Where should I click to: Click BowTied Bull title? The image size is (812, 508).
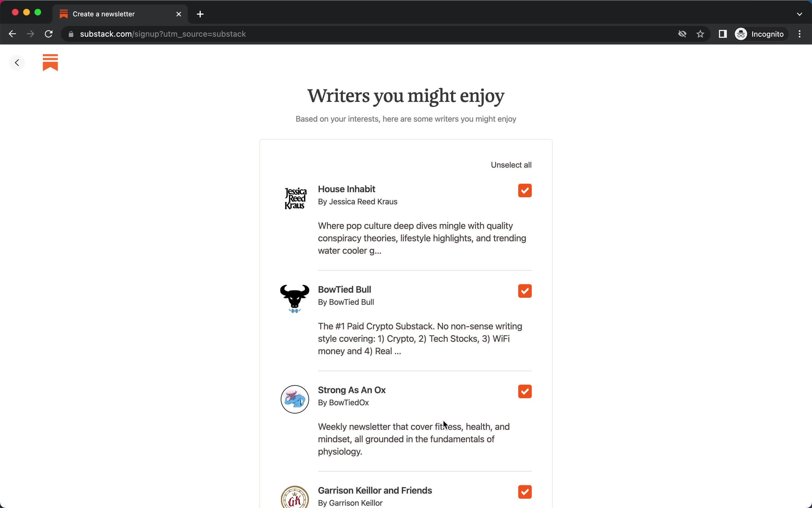(x=345, y=290)
